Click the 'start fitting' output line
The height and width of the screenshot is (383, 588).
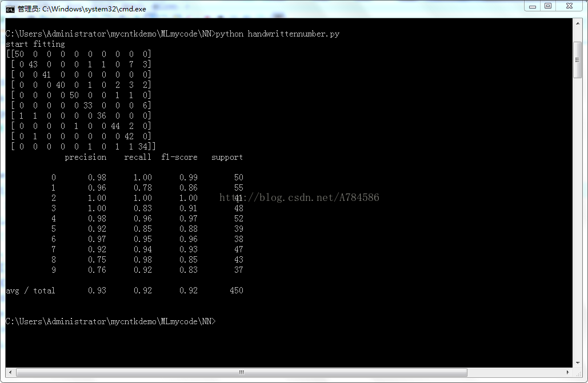coord(35,44)
